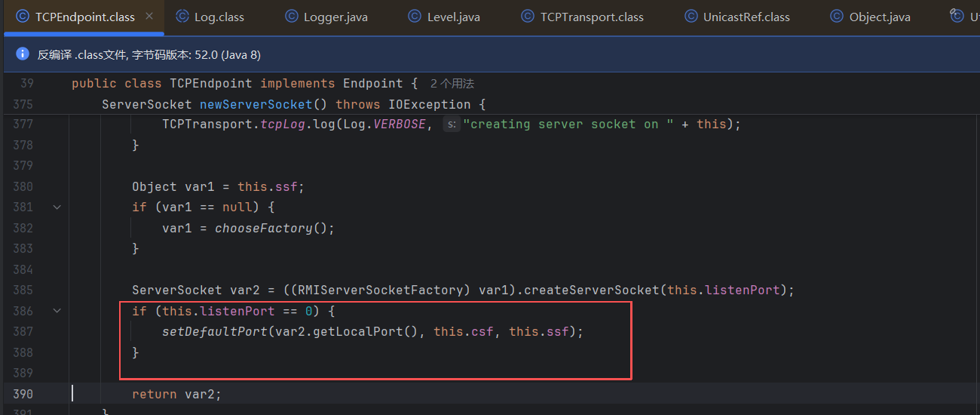Select the Object.java tab
The image size is (980, 415).
879,17
